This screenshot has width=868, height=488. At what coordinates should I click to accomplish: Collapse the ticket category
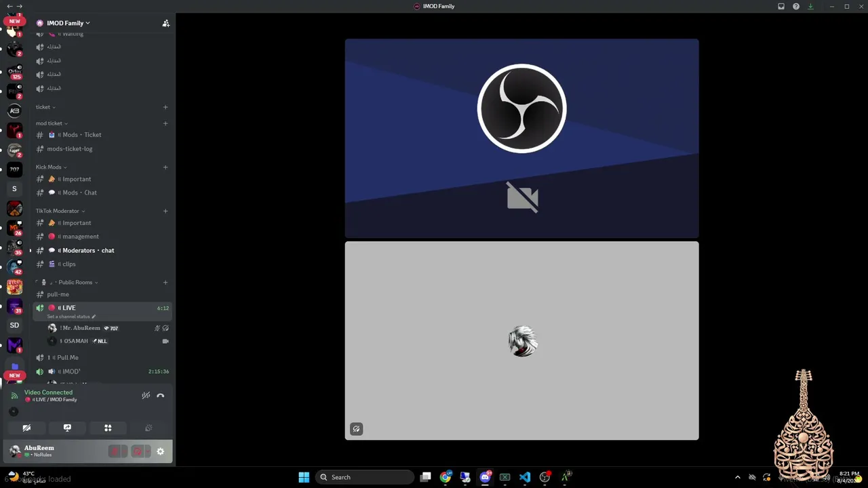point(45,107)
